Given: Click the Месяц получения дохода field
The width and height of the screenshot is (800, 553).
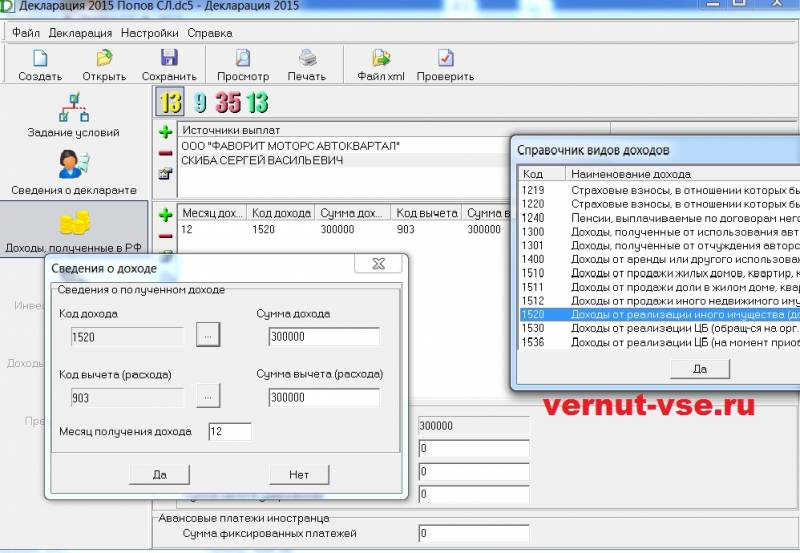Looking at the screenshot, I should tap(230, 432).
